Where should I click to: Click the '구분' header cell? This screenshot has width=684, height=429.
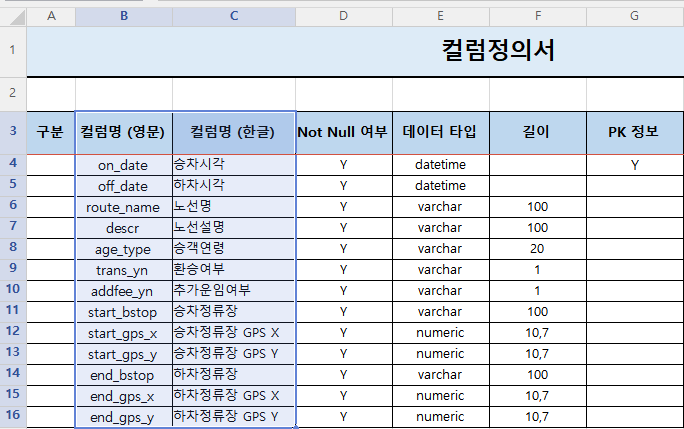tap(51, 133)
